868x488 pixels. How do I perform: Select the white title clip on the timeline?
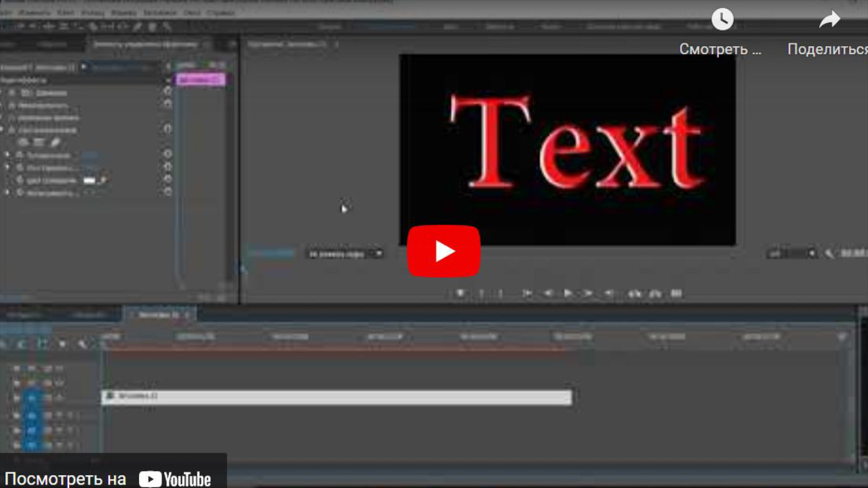coord(336,397)
